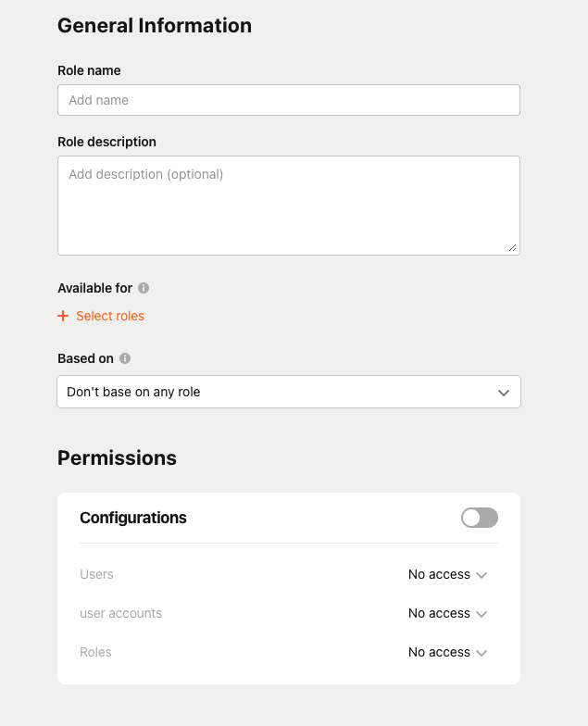
Task: Click the resize grip of the description box
Action: click(x=513, y=248)
